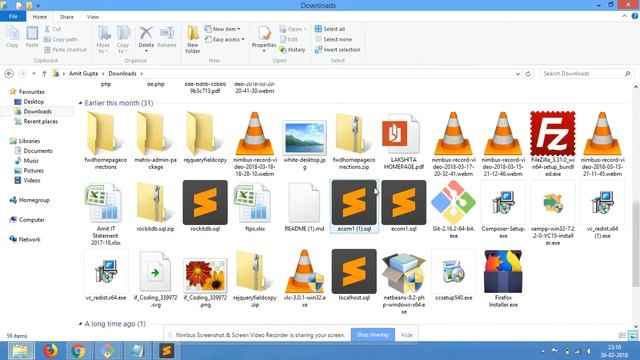Select the rockitdb.sql Sublime file
Viewport: 640px width, 360px height.
pos(205,207)
